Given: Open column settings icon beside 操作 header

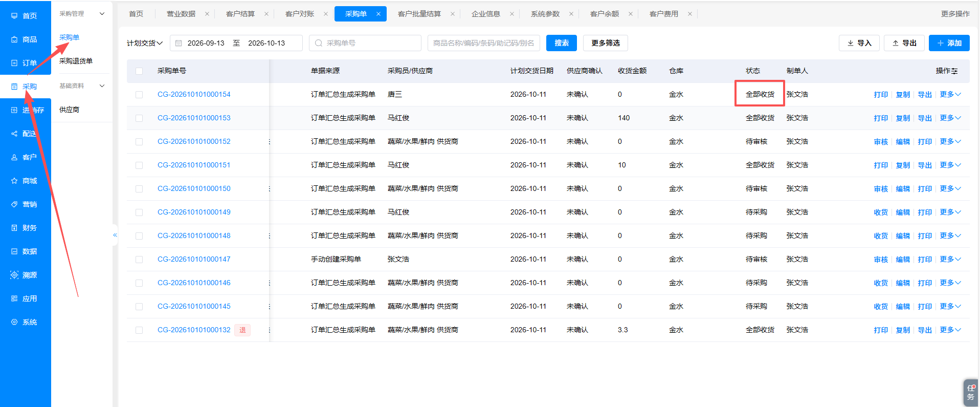Looking at the screenshot, I should tap(954, 71).
